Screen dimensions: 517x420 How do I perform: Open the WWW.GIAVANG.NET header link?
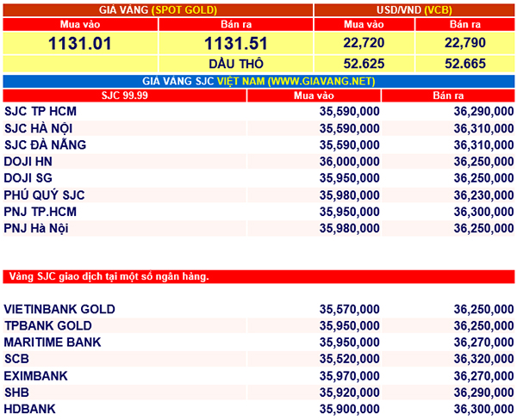[322, 82]
